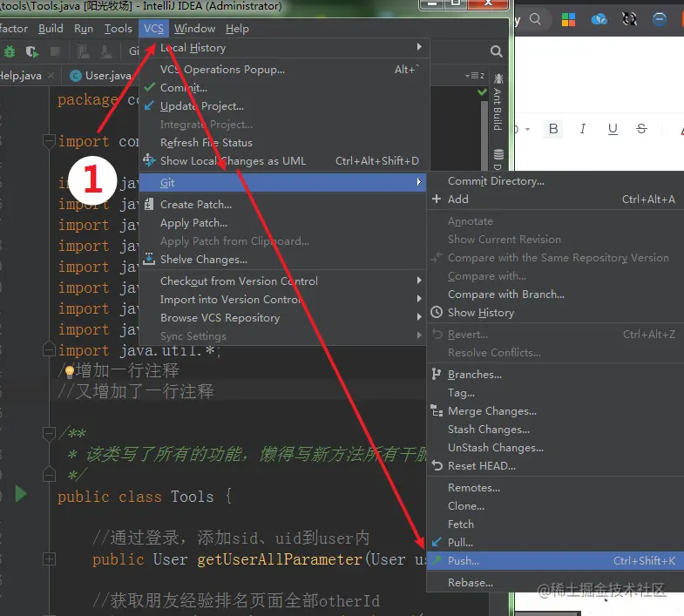
Task: Expand Import into Version Control submenu arrow
Action: pos(419,299)
